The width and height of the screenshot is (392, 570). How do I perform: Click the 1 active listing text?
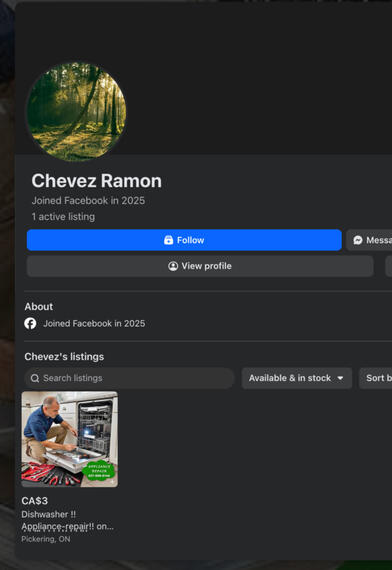tap(63, 217)
